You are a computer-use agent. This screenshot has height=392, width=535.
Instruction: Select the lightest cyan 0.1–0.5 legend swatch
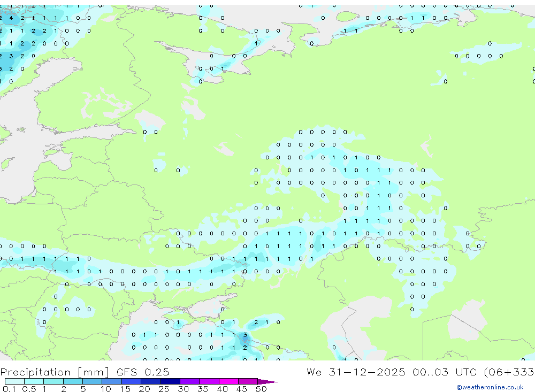(14, 381)
